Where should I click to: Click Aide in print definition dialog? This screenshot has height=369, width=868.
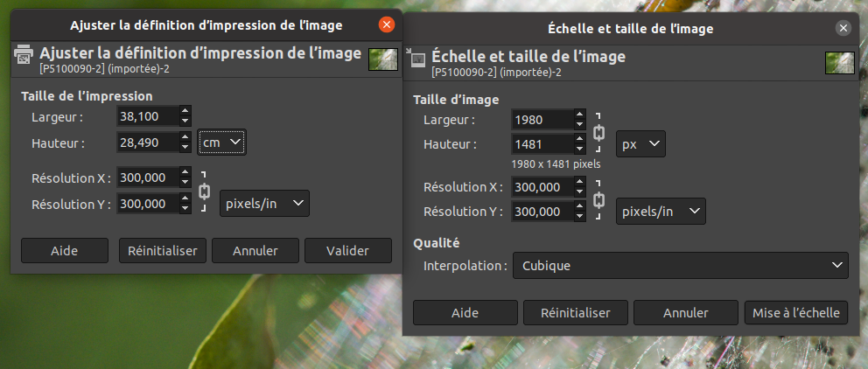pos(65,251)
